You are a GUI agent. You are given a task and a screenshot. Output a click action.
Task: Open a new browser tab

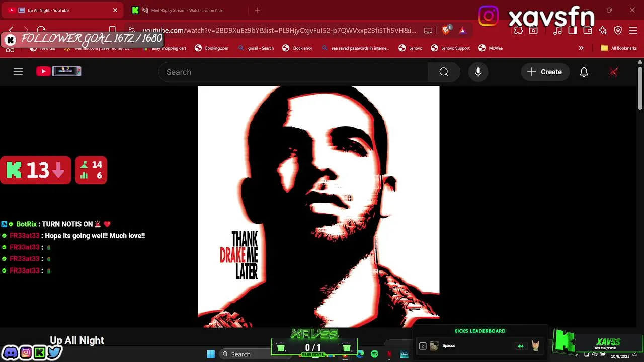pyautogui.click(x=258, y=10)
